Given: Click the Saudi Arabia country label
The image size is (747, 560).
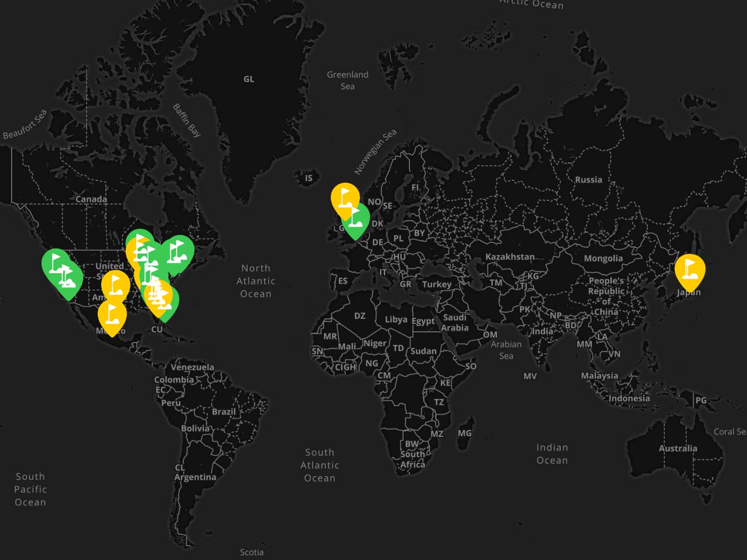Looking at the screenshot, I should tap(455, 322).
